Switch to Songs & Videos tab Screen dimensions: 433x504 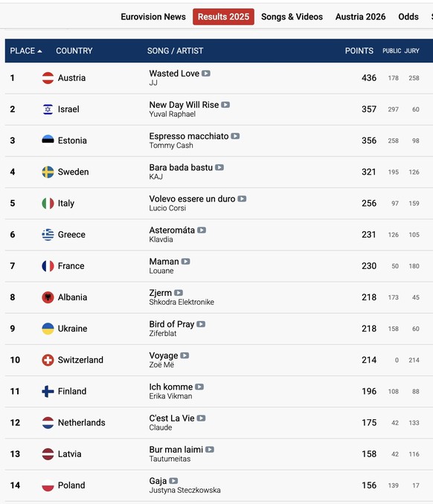tap(292, 16)
